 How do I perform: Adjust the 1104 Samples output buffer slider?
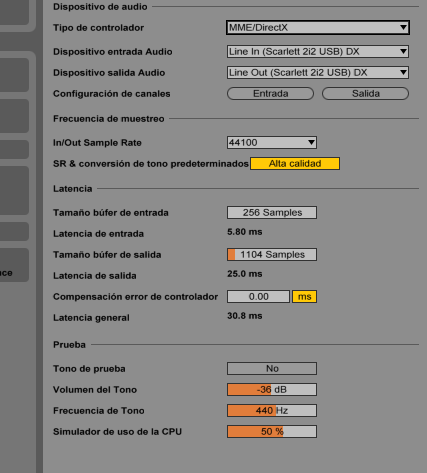click(272, 255)
